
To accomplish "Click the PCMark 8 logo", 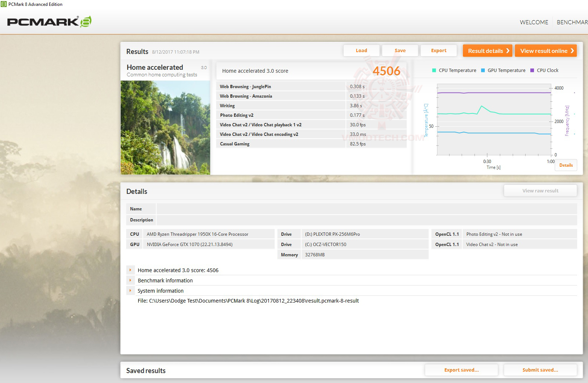I will coord(49,22).
